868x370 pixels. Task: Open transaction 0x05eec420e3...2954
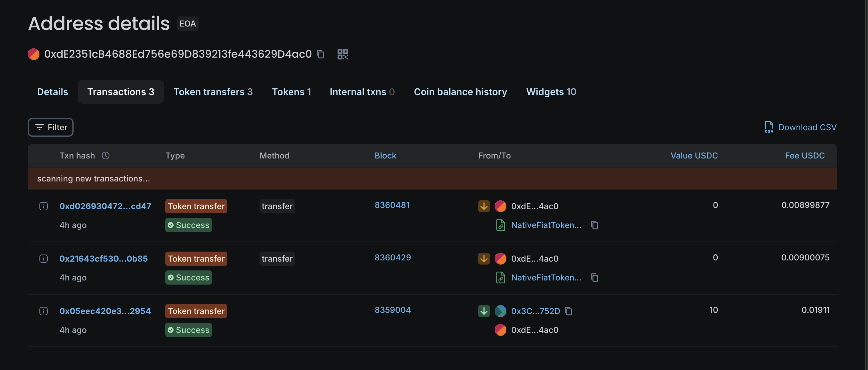(x=105, y=311)
